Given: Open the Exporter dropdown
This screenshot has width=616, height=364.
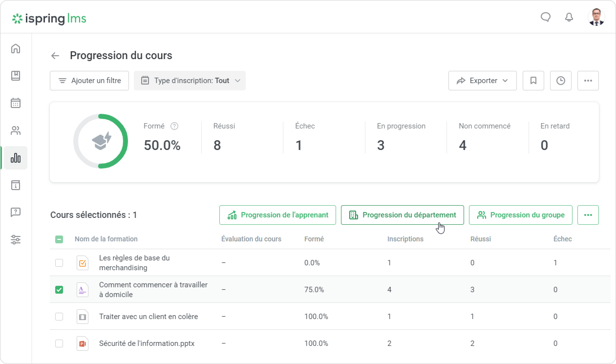Looking at the screenshot, I should click(x=482, y=81).
